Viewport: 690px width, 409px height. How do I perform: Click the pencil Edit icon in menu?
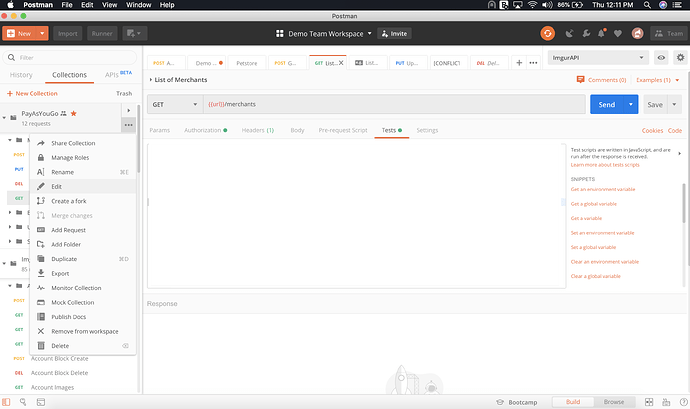pos(41,186)
